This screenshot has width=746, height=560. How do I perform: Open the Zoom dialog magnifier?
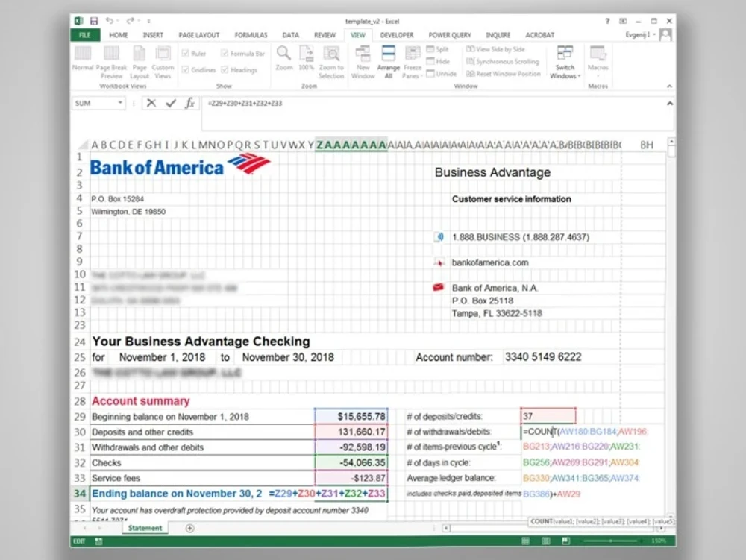point(284,59)
